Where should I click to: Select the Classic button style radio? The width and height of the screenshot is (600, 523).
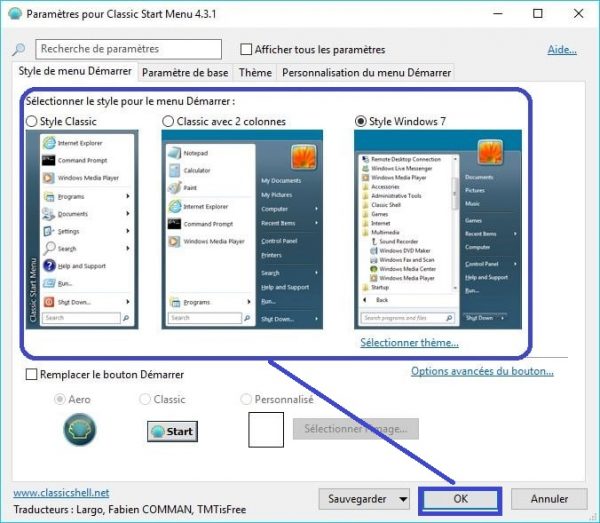[x=145, y=399]
